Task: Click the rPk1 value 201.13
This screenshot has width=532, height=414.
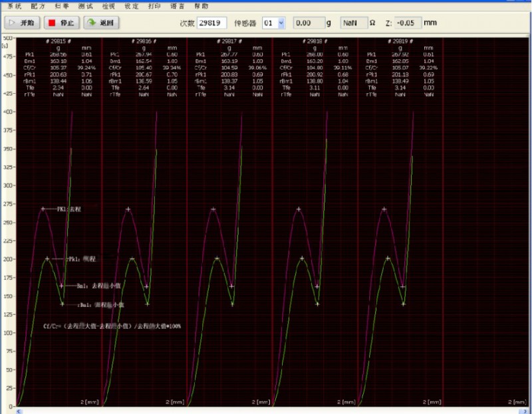Action: click(400, 74)
